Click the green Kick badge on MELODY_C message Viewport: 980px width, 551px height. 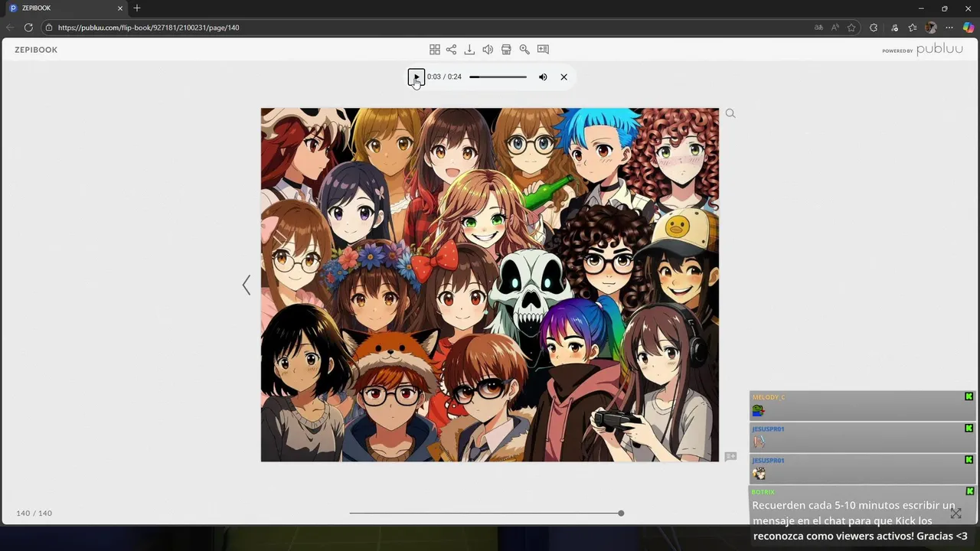969,396
